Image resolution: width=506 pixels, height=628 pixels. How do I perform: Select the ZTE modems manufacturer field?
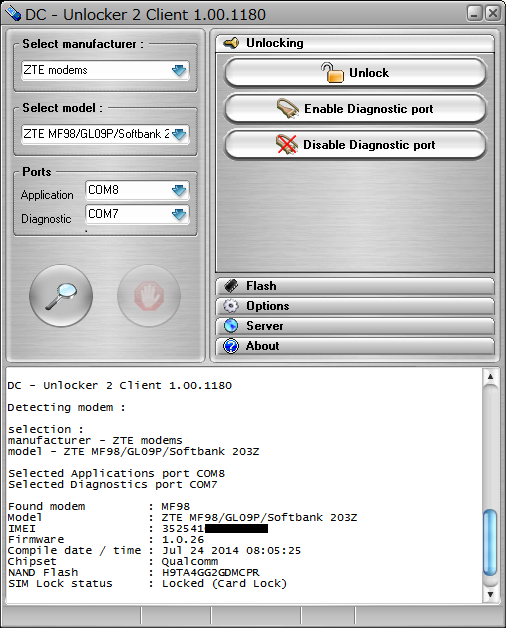click(x=105, y=70)
